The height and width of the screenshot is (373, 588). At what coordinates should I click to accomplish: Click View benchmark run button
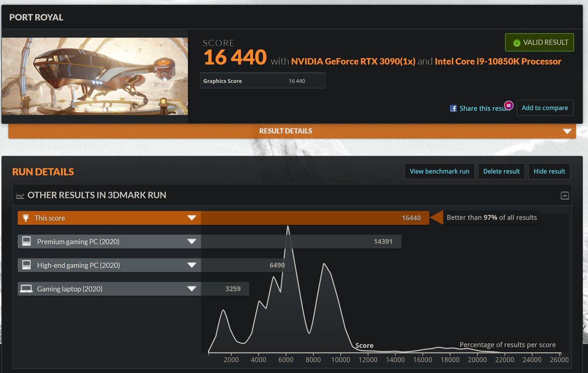pyautogui.click(x=440, y=171)
